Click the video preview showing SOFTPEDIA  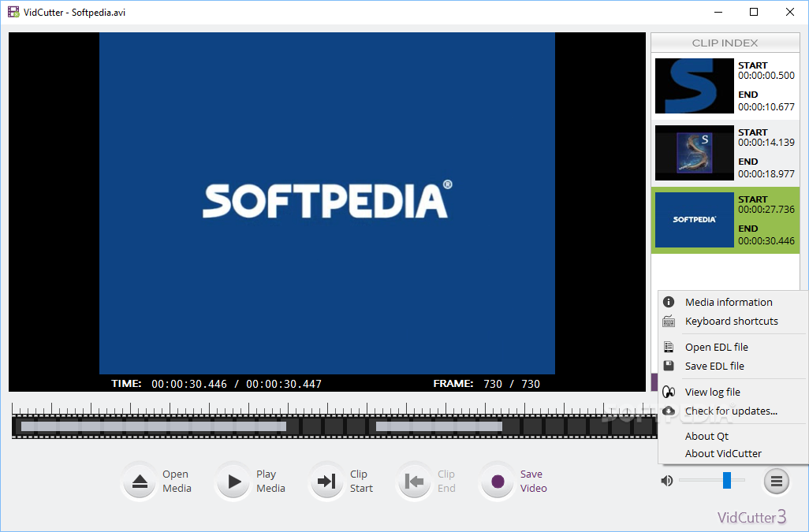point(327,203)
